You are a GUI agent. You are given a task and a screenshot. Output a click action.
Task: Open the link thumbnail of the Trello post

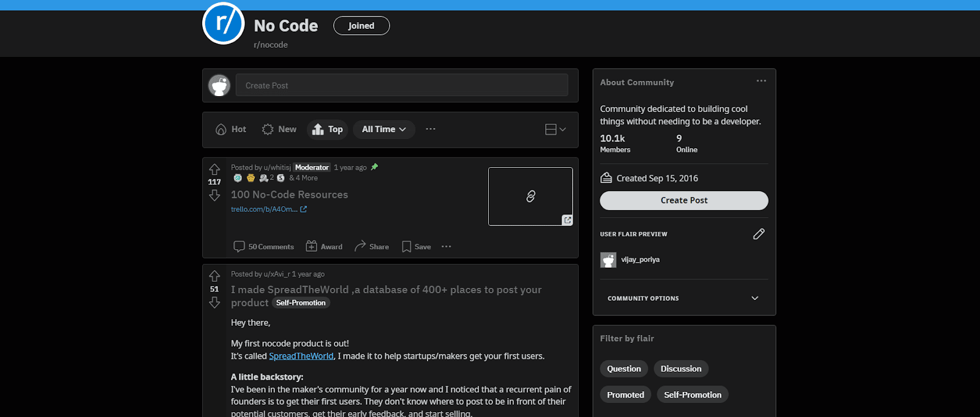pyautogui.click(x=530, y=197)
